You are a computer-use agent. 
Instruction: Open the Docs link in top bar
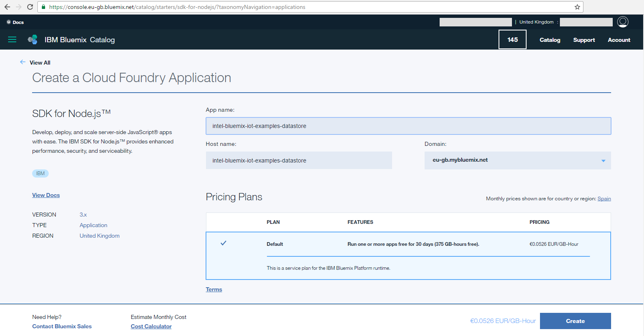[x=15, y=22]
